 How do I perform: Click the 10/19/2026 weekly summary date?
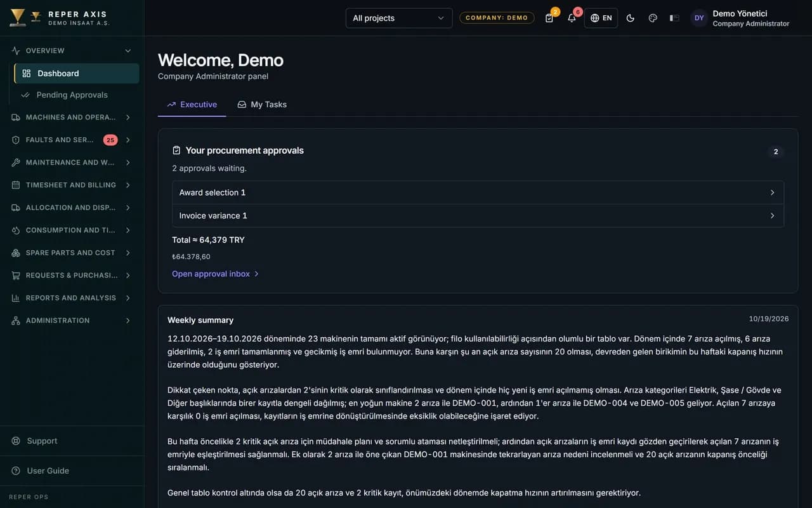769,319
